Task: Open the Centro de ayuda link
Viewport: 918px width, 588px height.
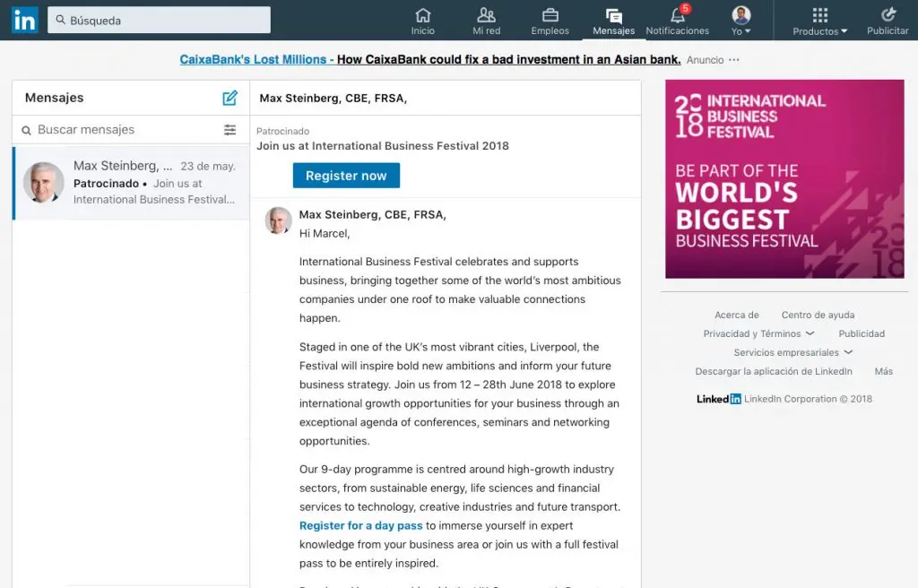Action: pyautogui.click(x=818, y=316)
